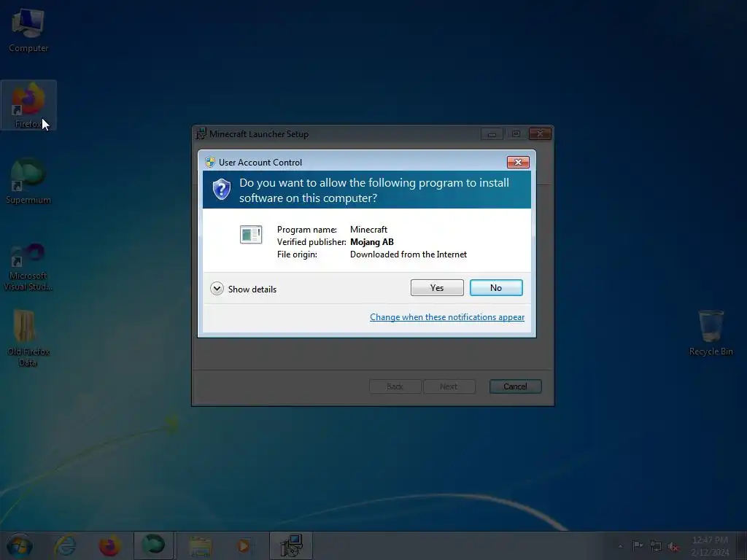Select the Firefox desktop shortcut
This screenshot has height=560, width=747.
[28, 105]
